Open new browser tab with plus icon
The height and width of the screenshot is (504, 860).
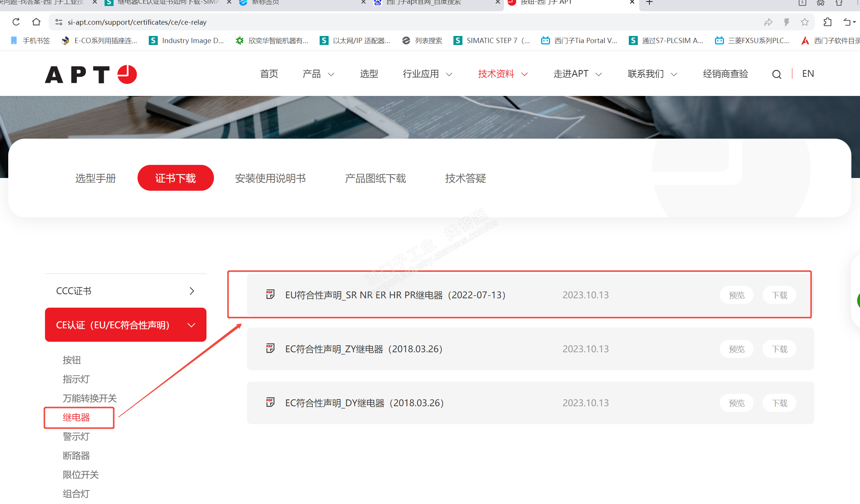click(649, 3)
